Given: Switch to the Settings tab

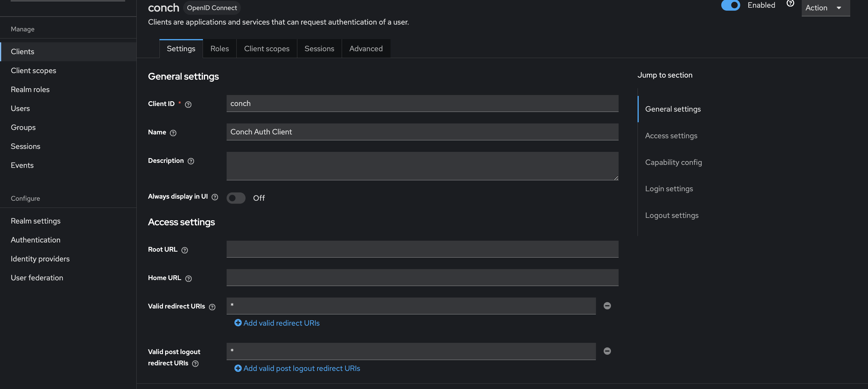Looking at the screenshot, I should [x=181, y=49].
